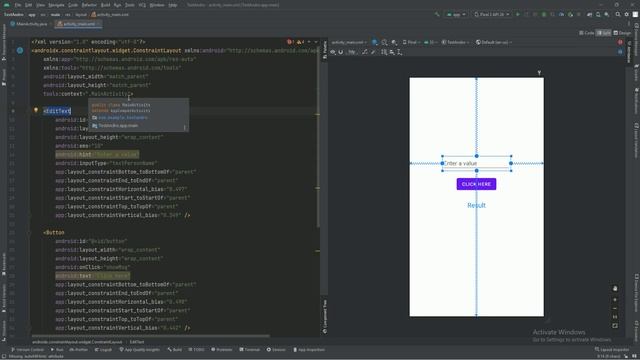Image resolution: width=640 pixels, height=360 pixels.
Task: Switch to Design view mode
Action: tap(622, 33)
